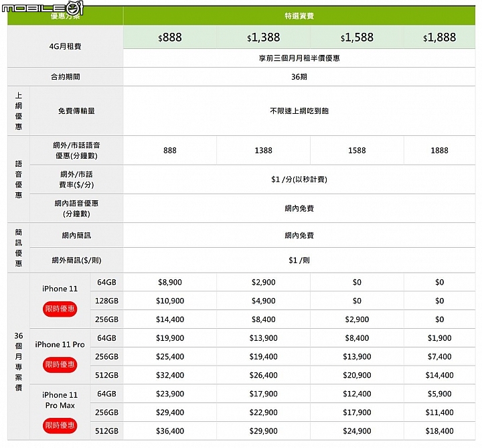This screenshot has height=448, width=482.
Task: Click the $14,400 price for iPhone 11 256GB
Action: [x=169, y=319]
